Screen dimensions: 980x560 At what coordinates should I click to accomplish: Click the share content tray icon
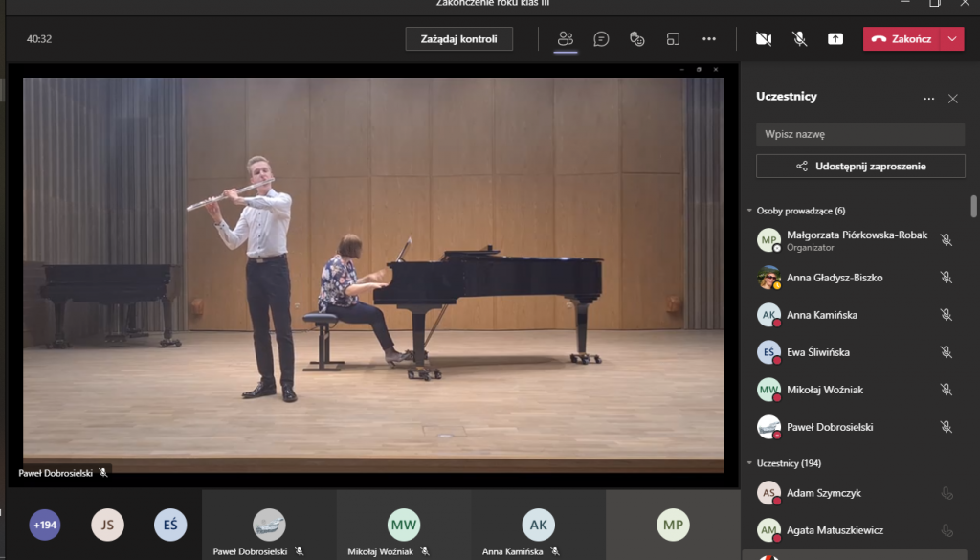[835, 39]
